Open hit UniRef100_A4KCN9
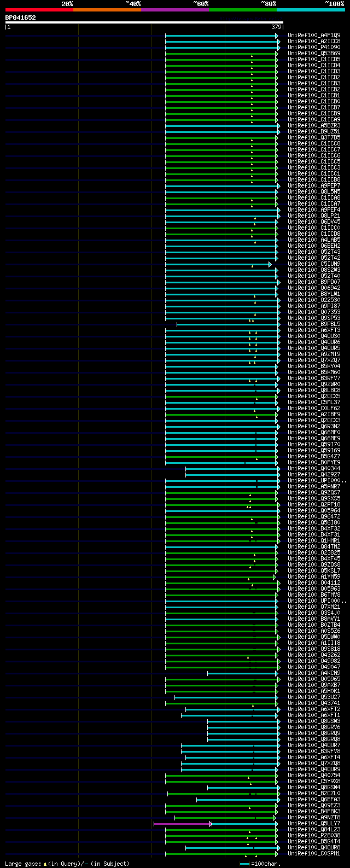This screenshot has width=350, height=868. coord(314,673)
